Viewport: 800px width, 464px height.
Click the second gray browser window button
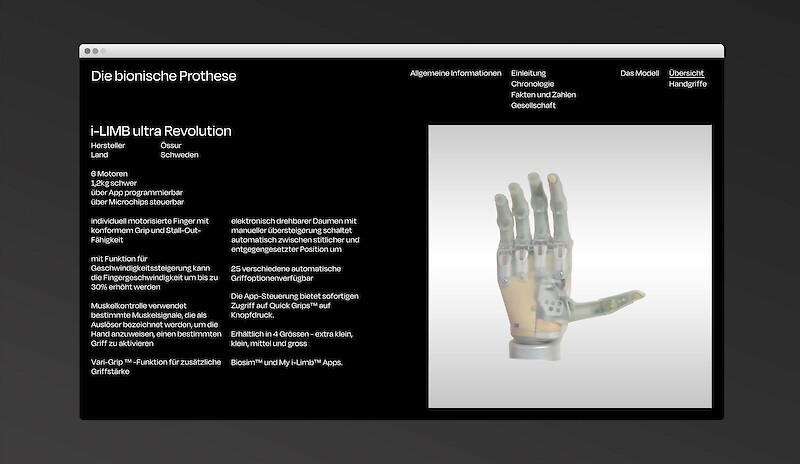95,51
